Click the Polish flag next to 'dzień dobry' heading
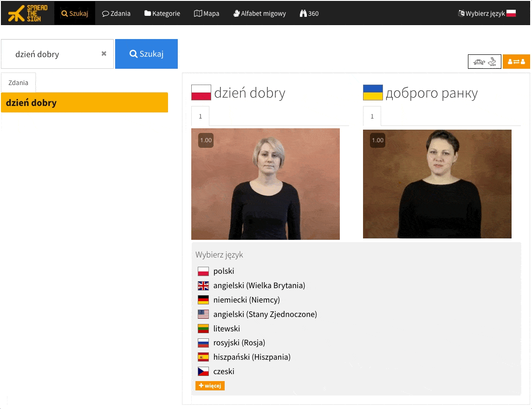Screen dimensions: 532x409 [201, 92]
